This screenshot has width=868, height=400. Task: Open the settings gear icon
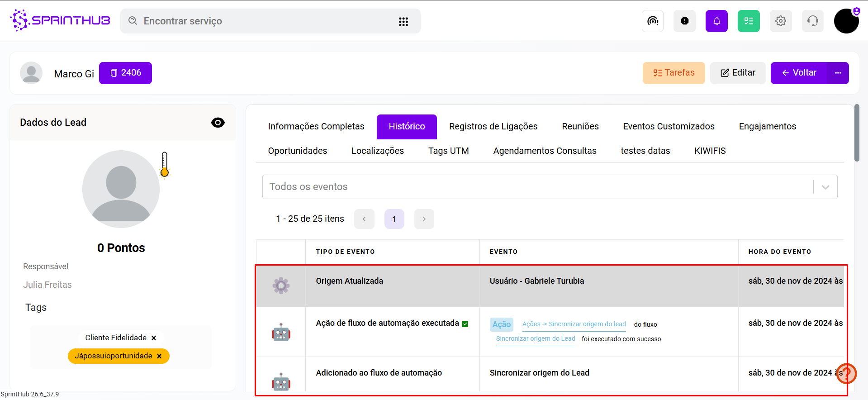[781, 21]
